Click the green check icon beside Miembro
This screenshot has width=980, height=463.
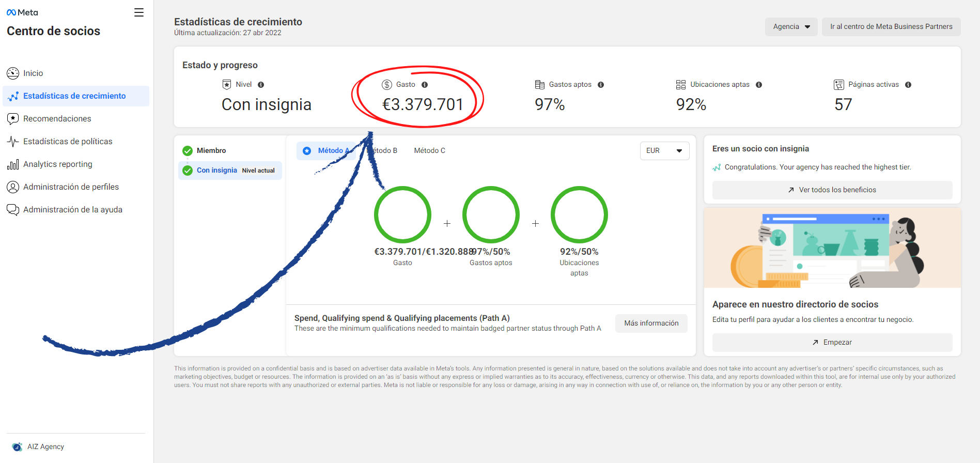[188, 151]
